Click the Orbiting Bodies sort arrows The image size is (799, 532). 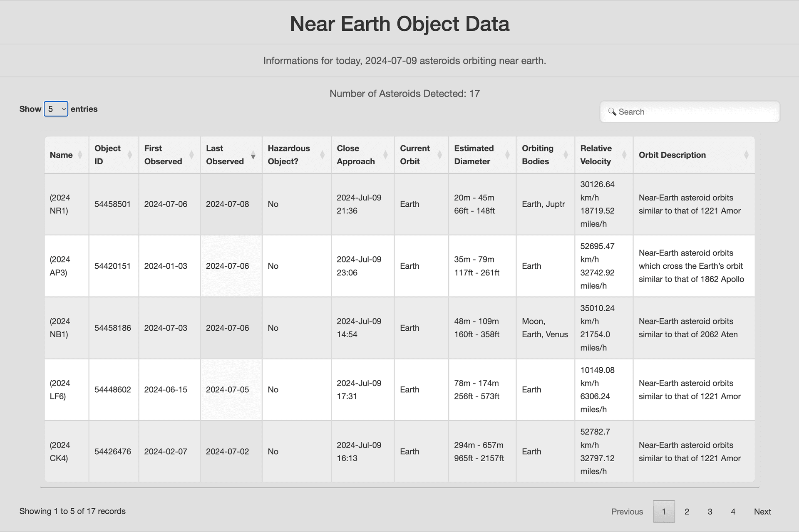coord(566,155)
